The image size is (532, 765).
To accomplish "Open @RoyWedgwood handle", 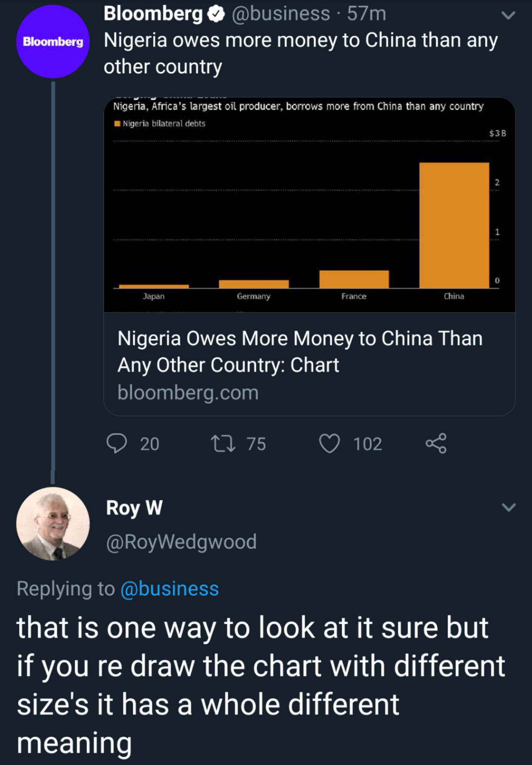I will (x=181, y=542).
